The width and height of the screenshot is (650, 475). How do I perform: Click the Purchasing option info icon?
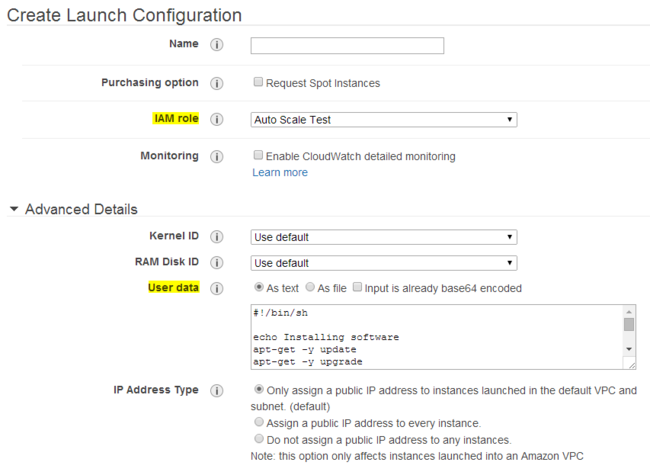tap(217, 83)
